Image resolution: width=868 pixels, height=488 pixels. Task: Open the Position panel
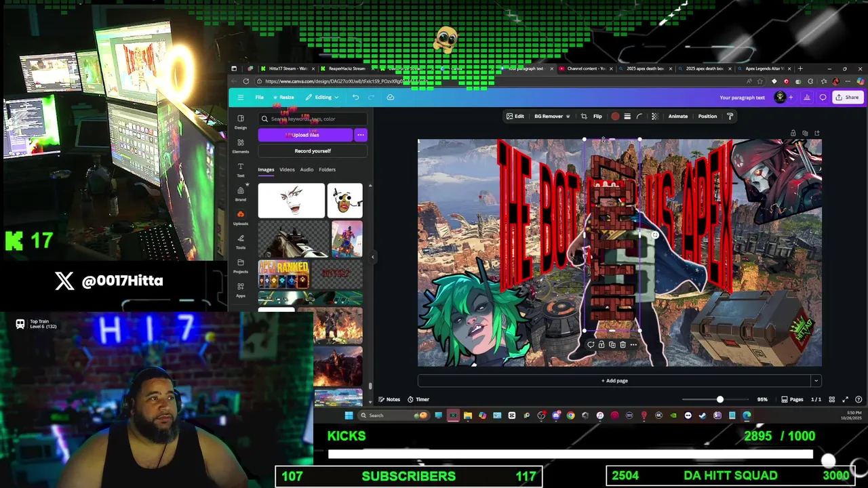(x=707, y=116)
